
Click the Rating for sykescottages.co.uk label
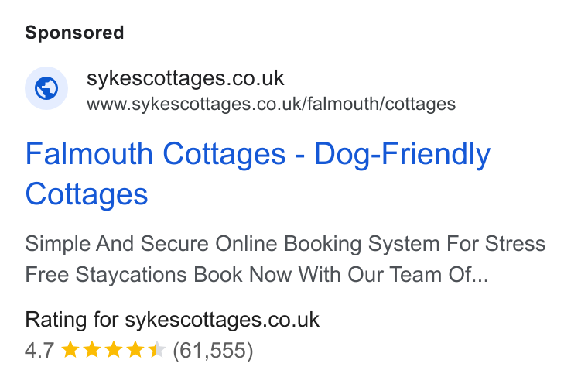tap(172, 320)
